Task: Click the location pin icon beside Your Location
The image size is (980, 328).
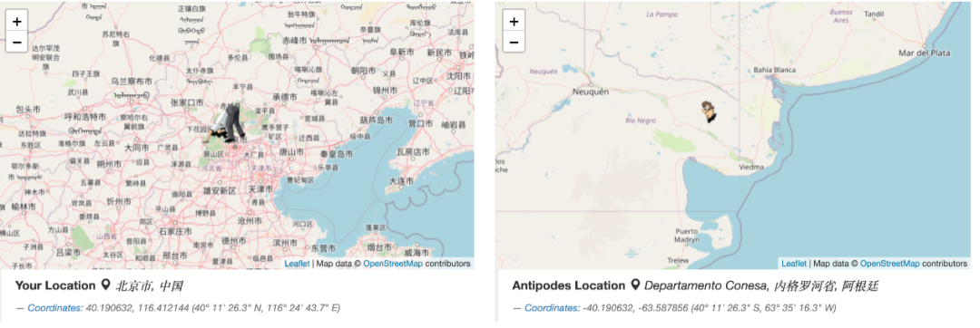Action: pyautogui.click(x=105, y=285)
